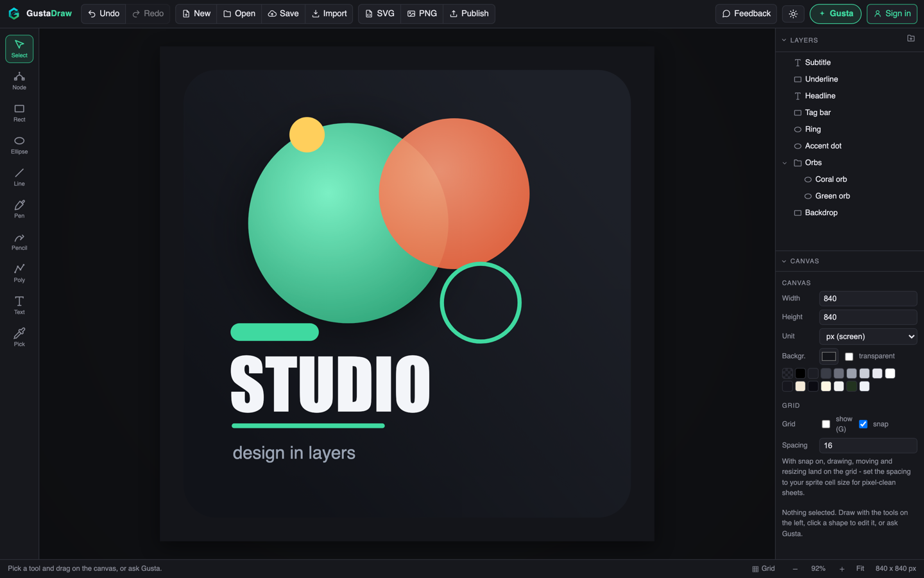
Task: Click the Orbs folder icon
Action: 798,163
